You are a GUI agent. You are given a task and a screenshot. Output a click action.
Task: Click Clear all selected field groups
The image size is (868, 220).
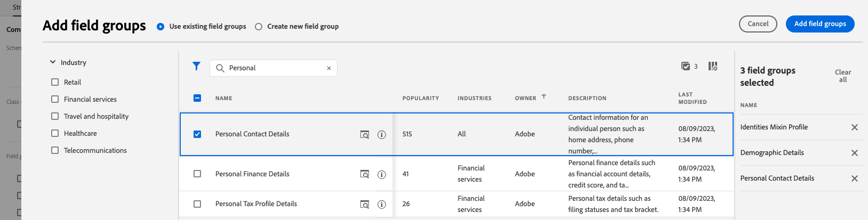pos(843,76)
